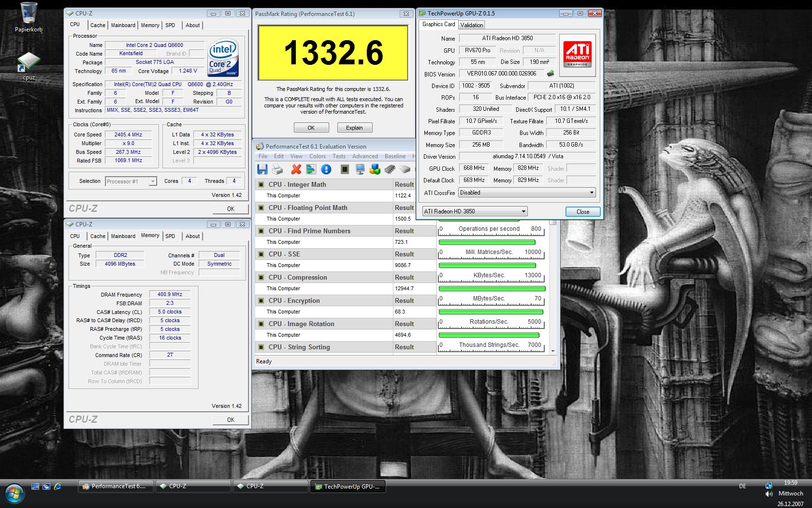Click the red X delete icon in toolbar

(x=296, y=169)
